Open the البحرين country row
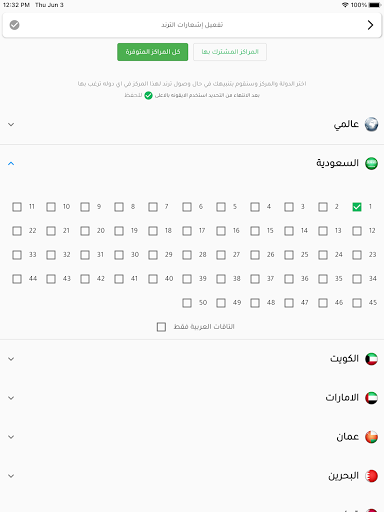Viewport: 384px width, 512px height. (192, 476)
